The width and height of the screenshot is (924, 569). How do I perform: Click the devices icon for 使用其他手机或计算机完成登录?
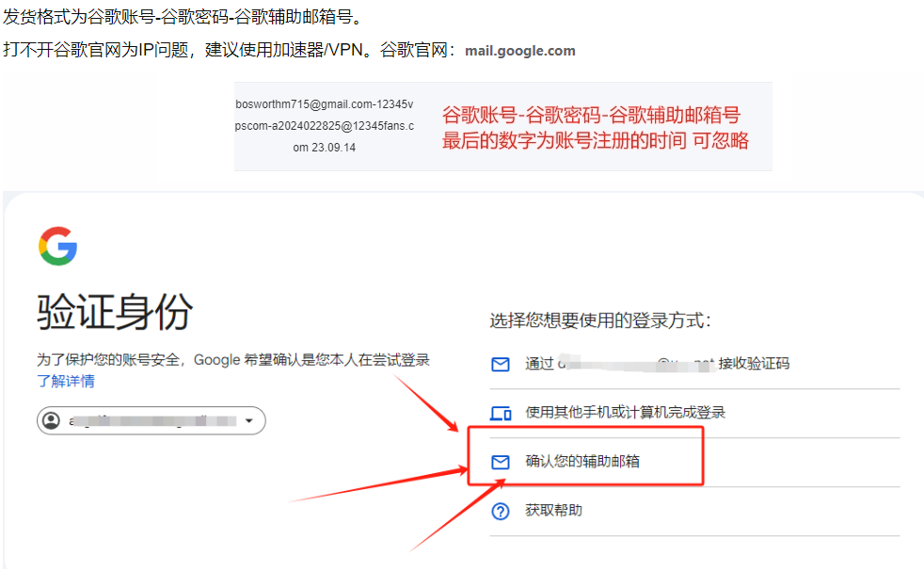click(x=501, y=414)
